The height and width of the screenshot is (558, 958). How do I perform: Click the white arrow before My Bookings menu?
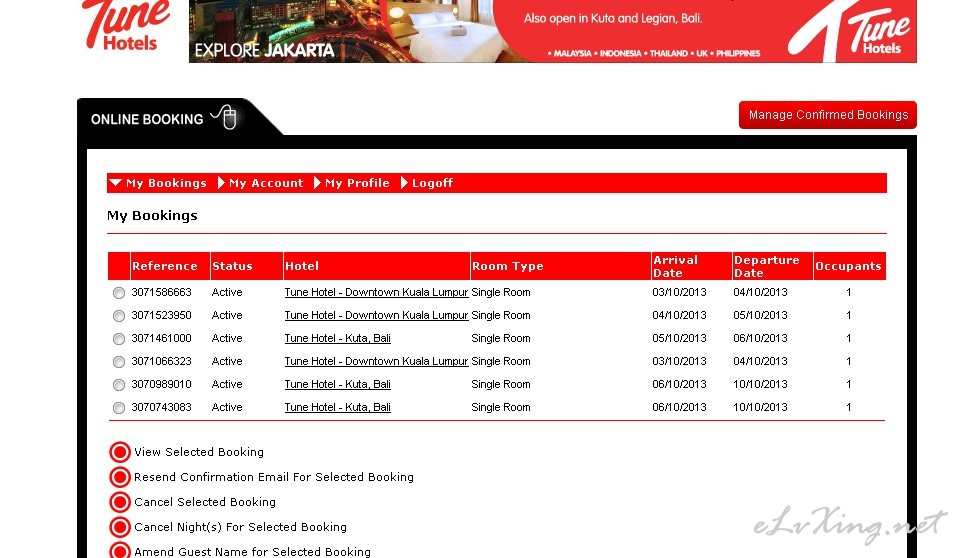(115, 183)
